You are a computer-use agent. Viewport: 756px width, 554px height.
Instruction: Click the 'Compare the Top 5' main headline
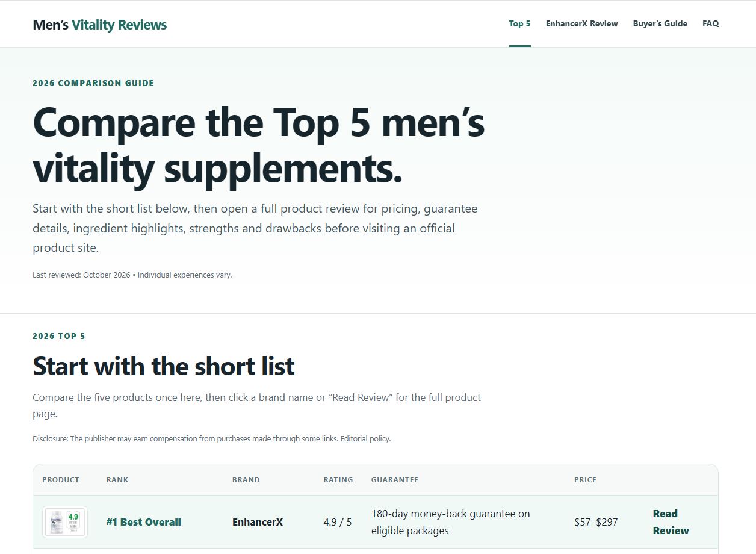259,145
